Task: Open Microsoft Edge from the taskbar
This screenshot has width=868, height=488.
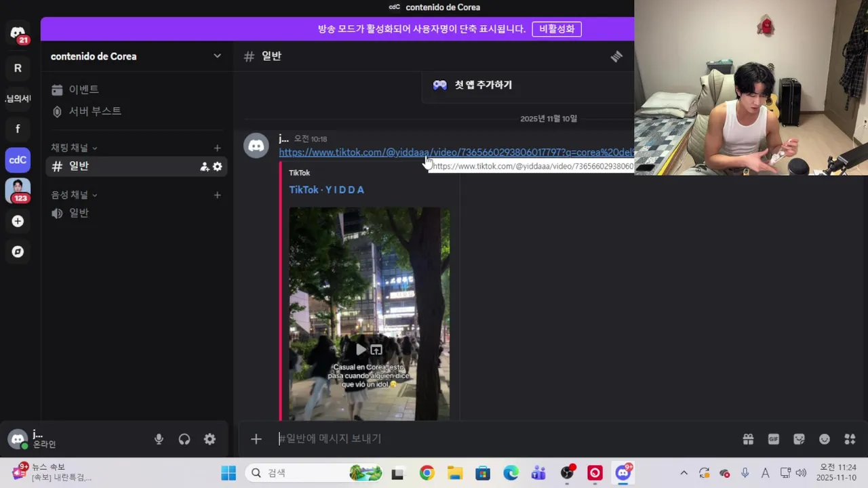Action: (511, 473)
